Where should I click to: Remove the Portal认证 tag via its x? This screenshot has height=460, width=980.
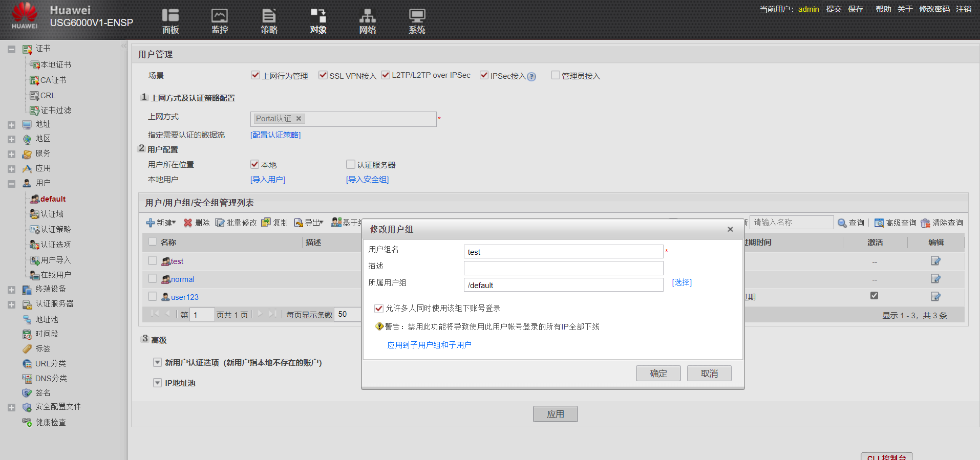(x=299, y=118)
